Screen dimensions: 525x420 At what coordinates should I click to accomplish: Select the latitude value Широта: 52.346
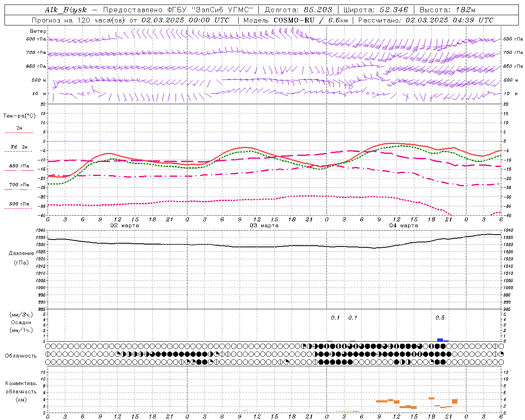point(376,10)
